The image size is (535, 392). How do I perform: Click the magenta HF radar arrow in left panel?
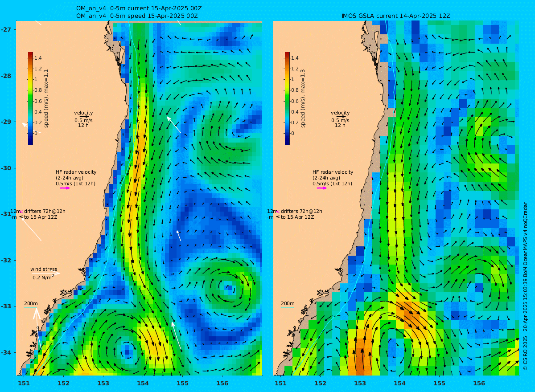pyautogui.click(x=65, y=188)
